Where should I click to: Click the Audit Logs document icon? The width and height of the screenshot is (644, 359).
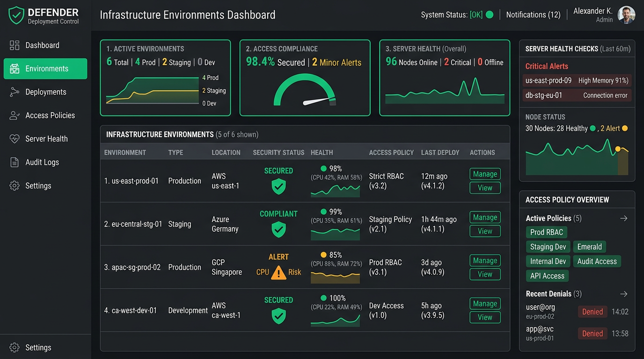pos(15,162)
